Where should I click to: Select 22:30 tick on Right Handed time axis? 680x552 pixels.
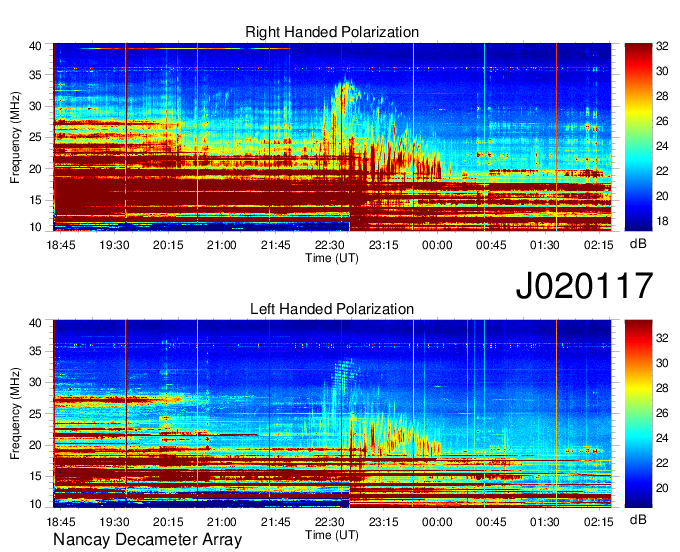tap(330, 245)
